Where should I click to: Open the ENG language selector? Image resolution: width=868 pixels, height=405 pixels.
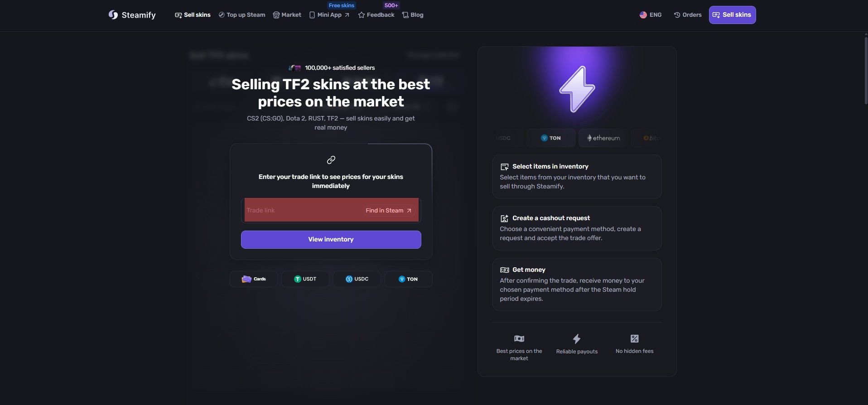click(x=650, y=14)
